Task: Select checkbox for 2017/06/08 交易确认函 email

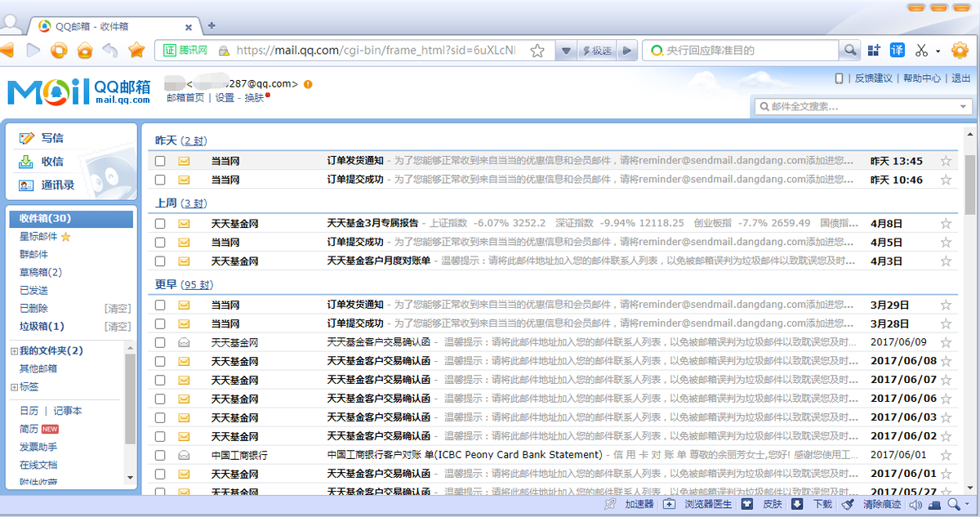Action: pos(160,361)
